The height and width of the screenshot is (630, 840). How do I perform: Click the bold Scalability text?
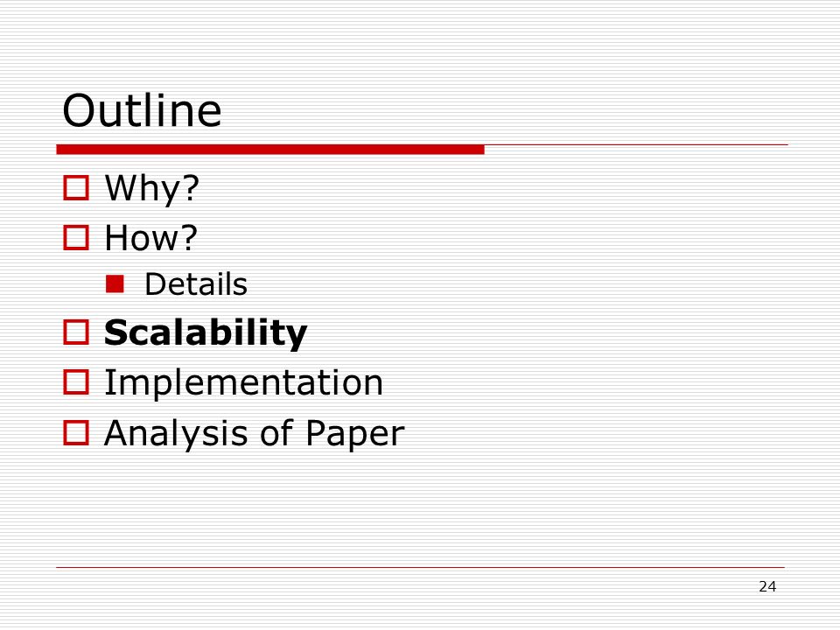206,333
